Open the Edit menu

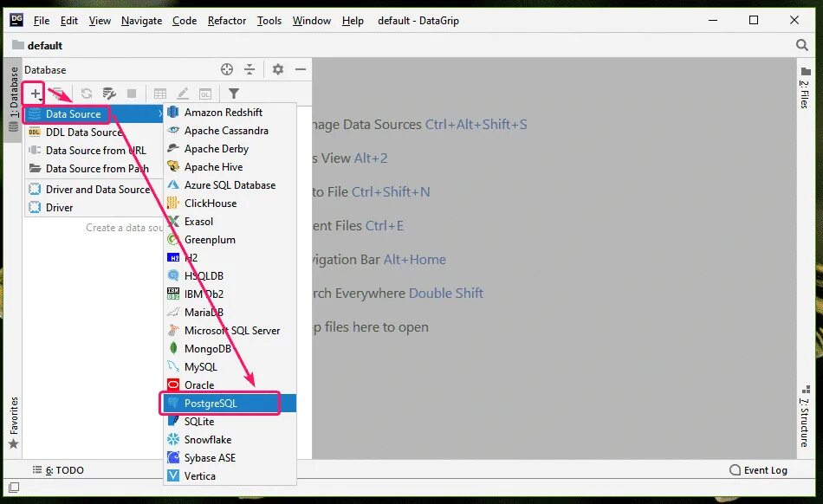click(x=68, y=21)
